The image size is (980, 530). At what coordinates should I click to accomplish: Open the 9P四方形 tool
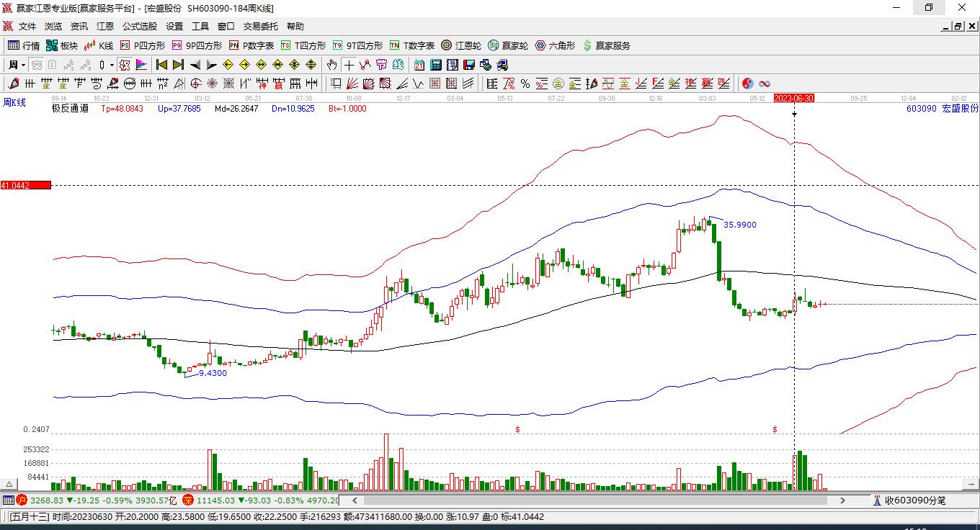(x=197, y=45)
